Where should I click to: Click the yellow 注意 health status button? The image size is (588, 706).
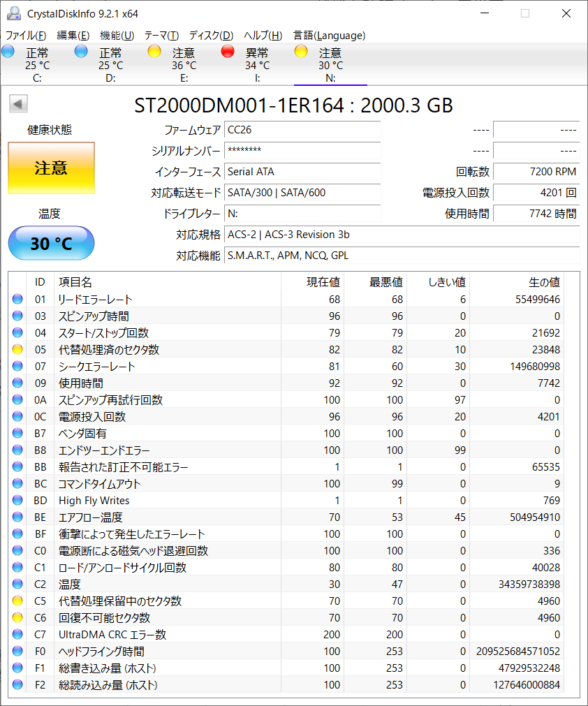[x=51, y=168]
